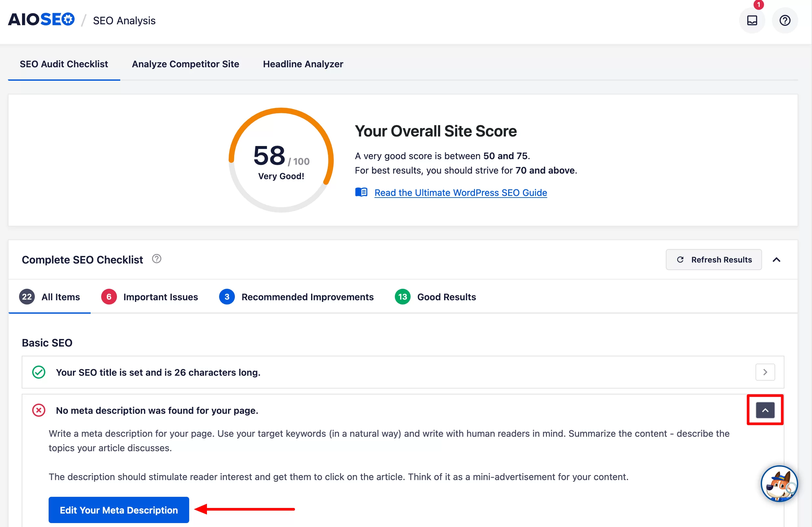Switch to Analyze Competitor Site tab
Screen dimensions: 812x527
(185, 63)
